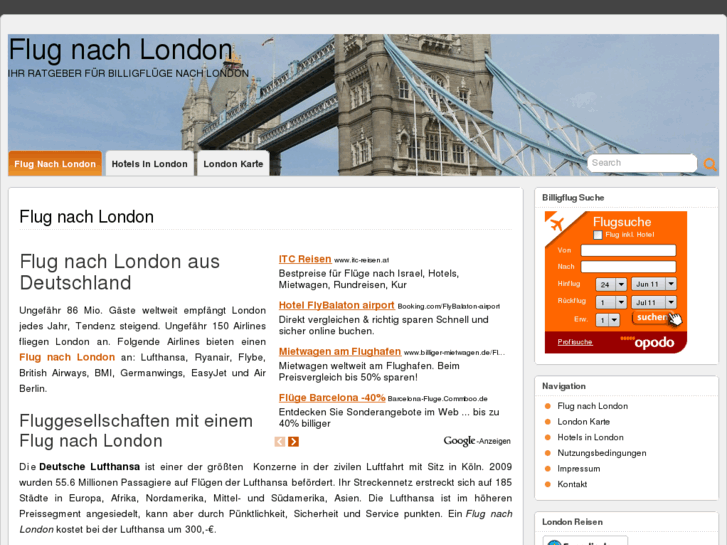
Task: Go to next Google ads page arrow
Action: (293, 442)
